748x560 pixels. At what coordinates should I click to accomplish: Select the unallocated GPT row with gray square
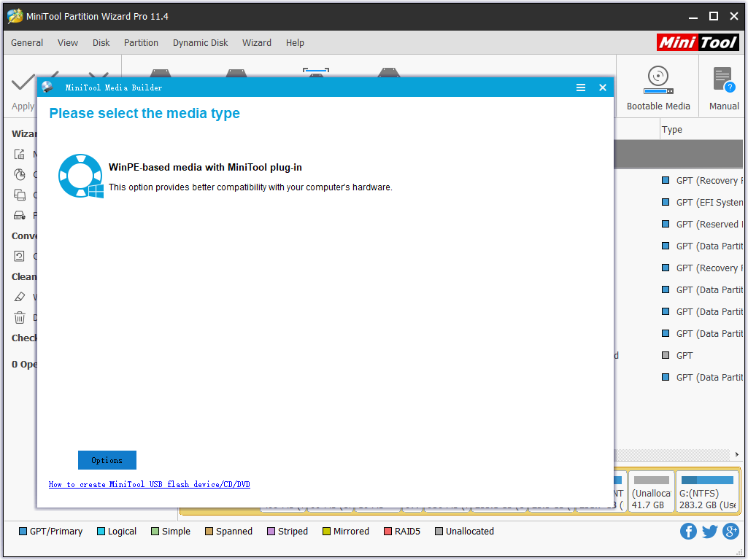click(678, 356)
